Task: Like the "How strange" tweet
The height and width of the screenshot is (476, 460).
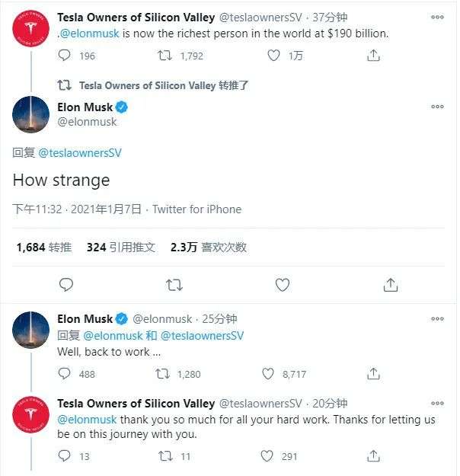Action: tap(283, 285)
